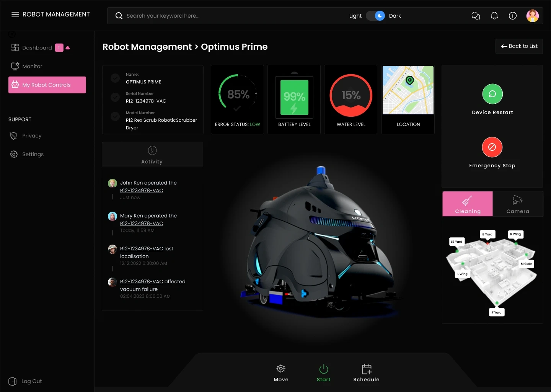This screenshot has width=551, height=392.
Task: Click the Activity alert icon
Action: 152,150
